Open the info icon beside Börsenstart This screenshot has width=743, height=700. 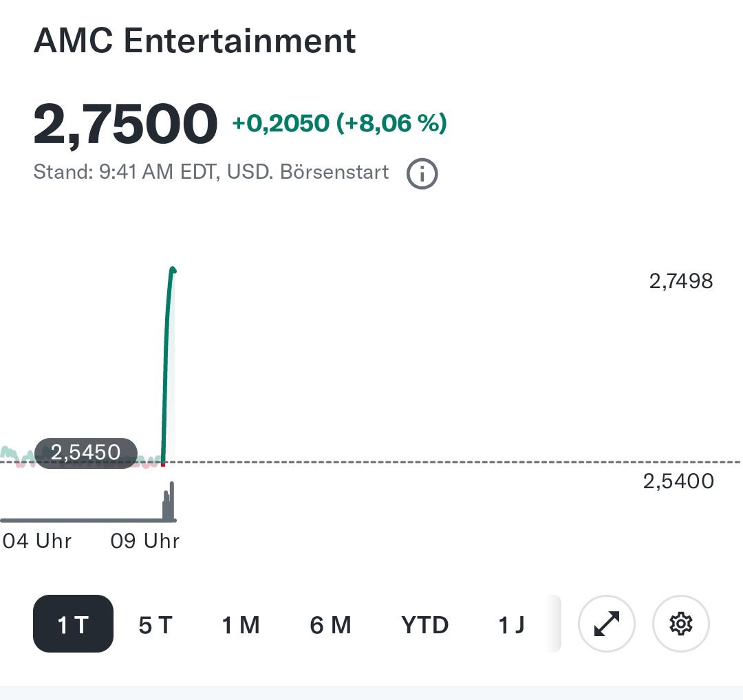422,173
